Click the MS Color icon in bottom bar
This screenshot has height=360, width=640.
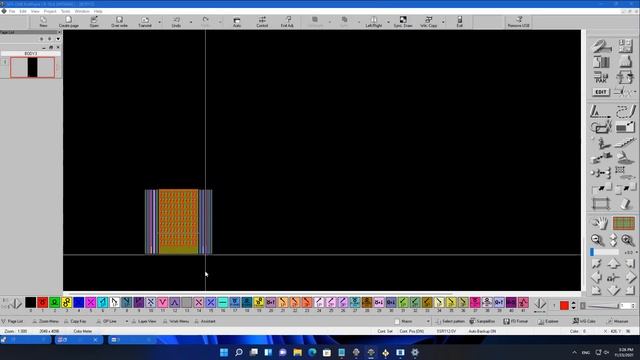[x=584, y=322]
